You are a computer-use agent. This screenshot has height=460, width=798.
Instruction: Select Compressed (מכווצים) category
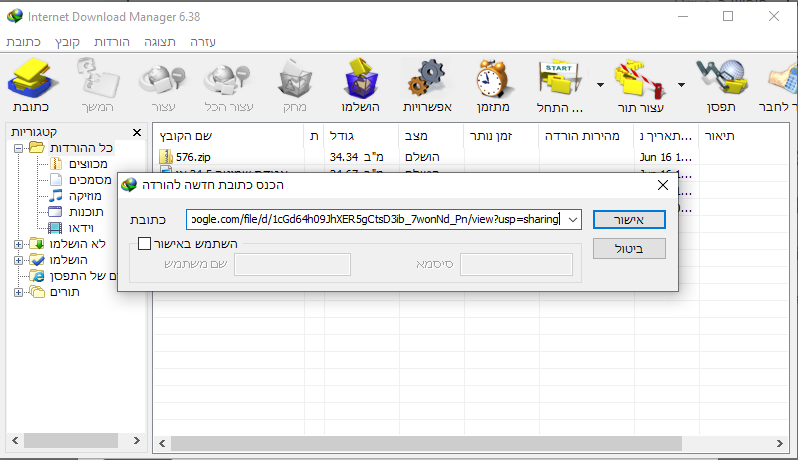click(x=88, y=164)
